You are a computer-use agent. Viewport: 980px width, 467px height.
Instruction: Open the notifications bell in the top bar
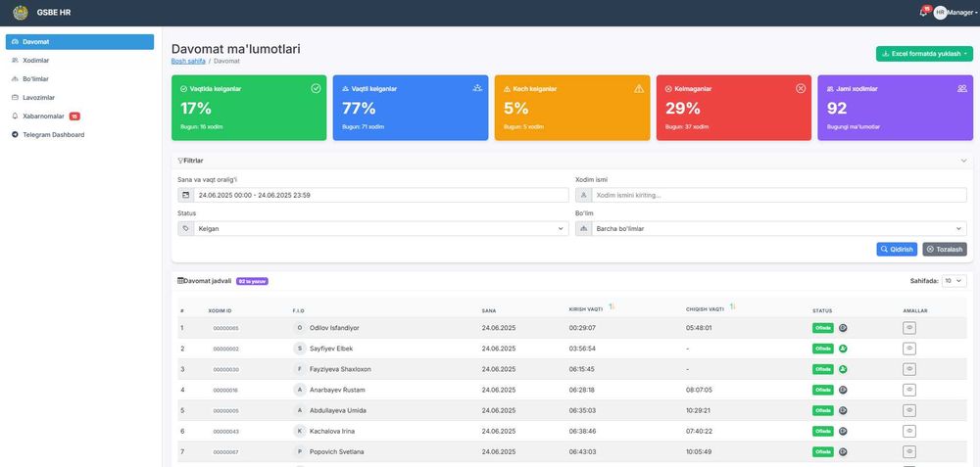point(923,13)
